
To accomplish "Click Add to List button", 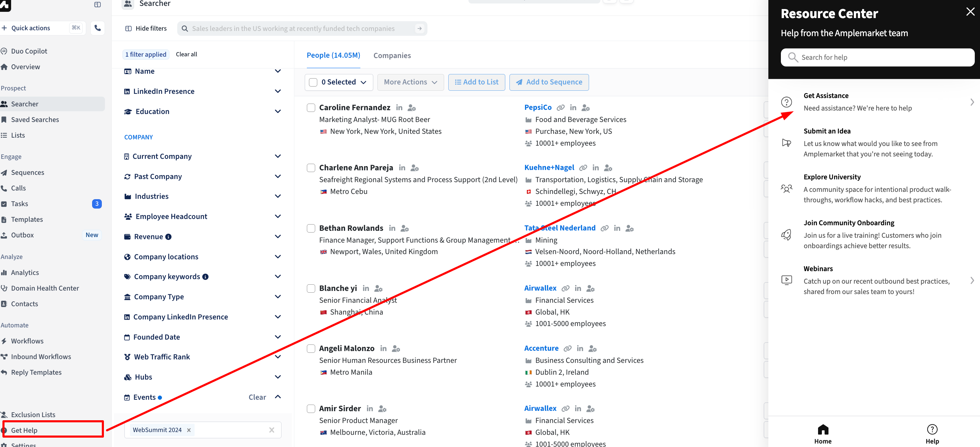I will (x=476, y=82).
